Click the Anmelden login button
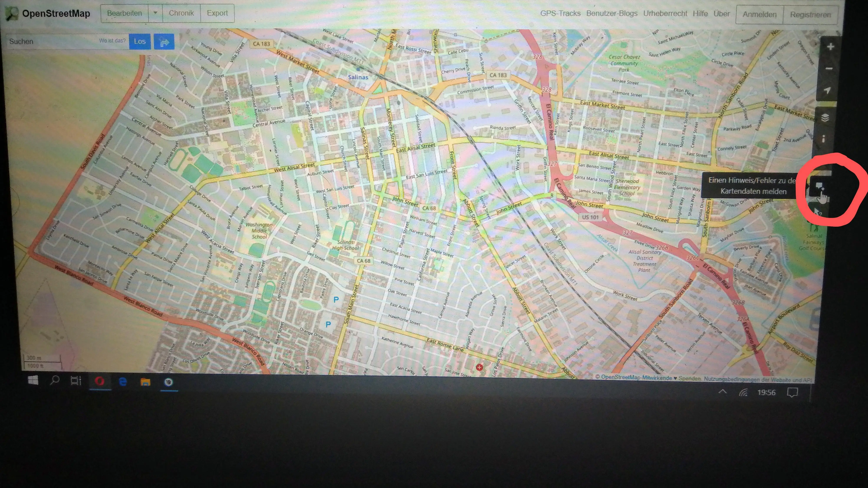868x488 pixels. [759, 15]
